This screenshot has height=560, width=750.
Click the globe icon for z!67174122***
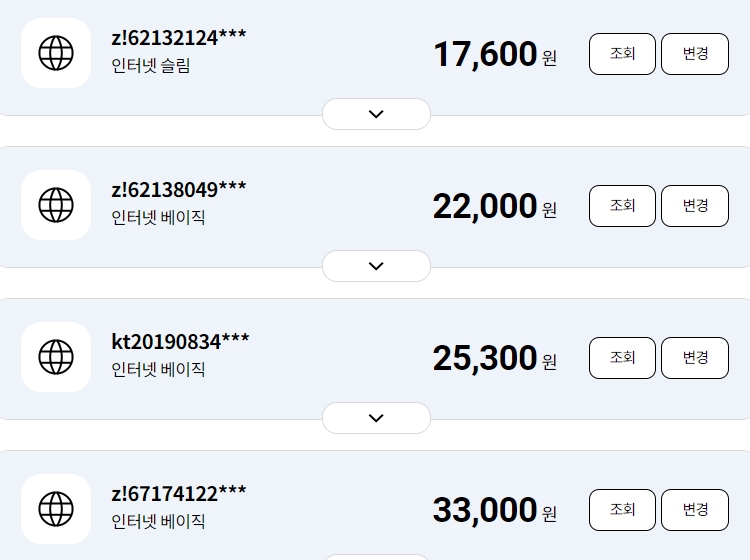[x=56, y=509]
